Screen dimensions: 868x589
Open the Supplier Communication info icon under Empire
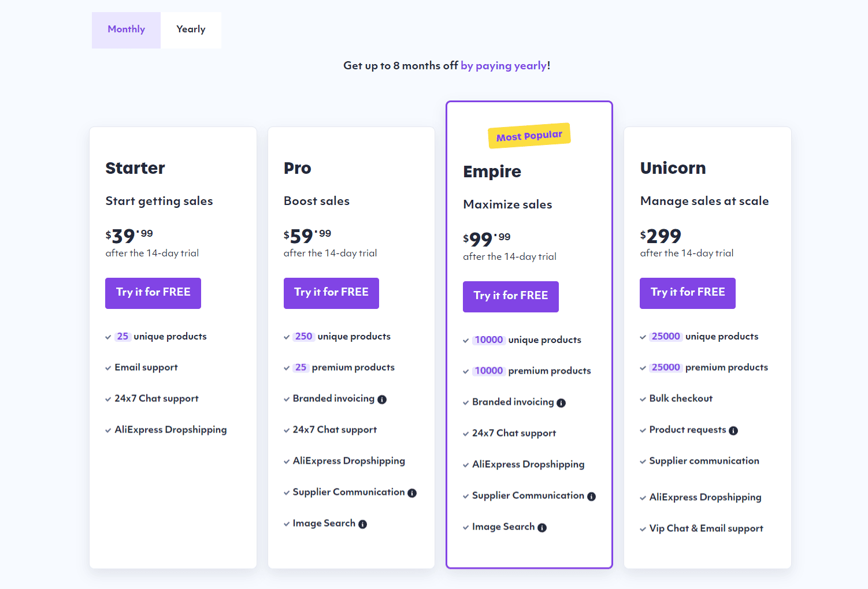pos(592,496)
